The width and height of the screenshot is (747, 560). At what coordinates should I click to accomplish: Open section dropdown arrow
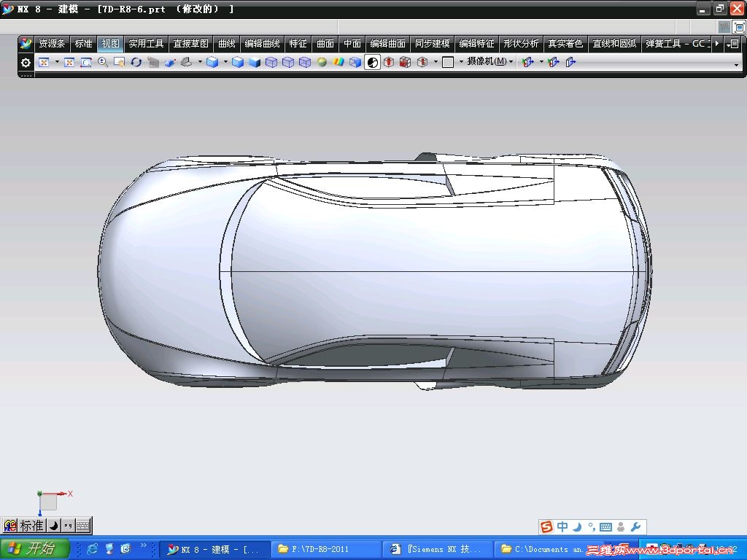(x=436, y=63)
